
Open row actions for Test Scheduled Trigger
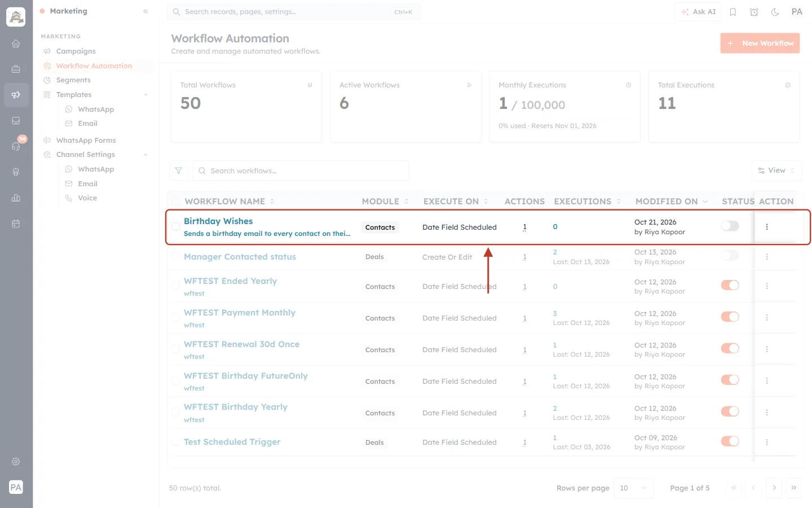click(x=766, y=442)
